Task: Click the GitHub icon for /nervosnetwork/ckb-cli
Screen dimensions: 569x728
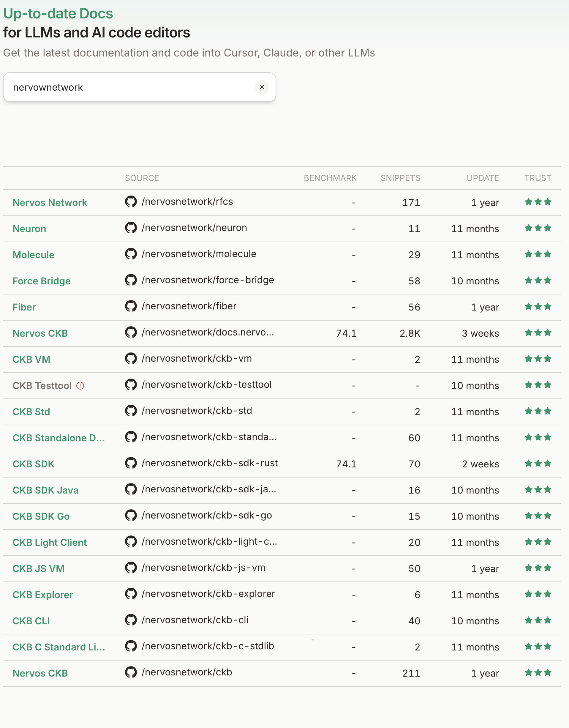Action: point(131,620)
